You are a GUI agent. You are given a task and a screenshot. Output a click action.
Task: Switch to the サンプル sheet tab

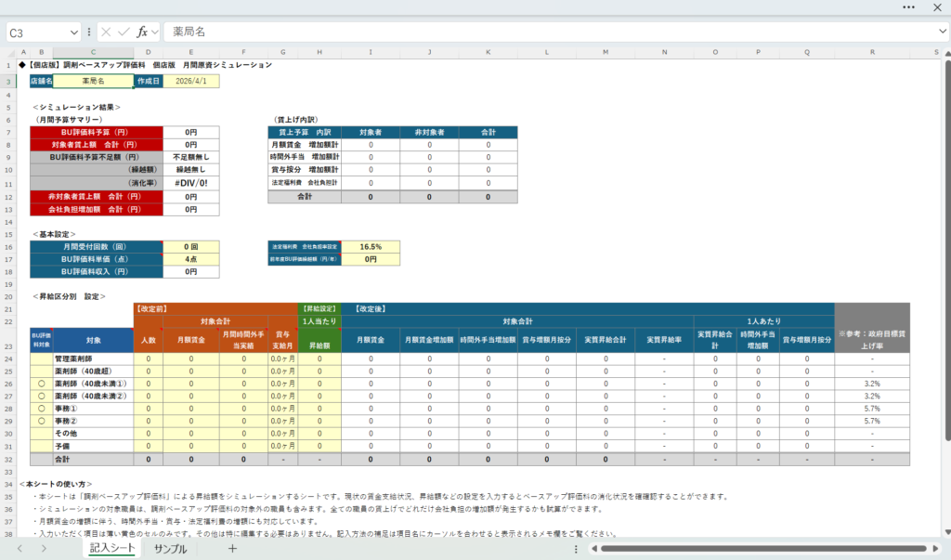[170, 549]
